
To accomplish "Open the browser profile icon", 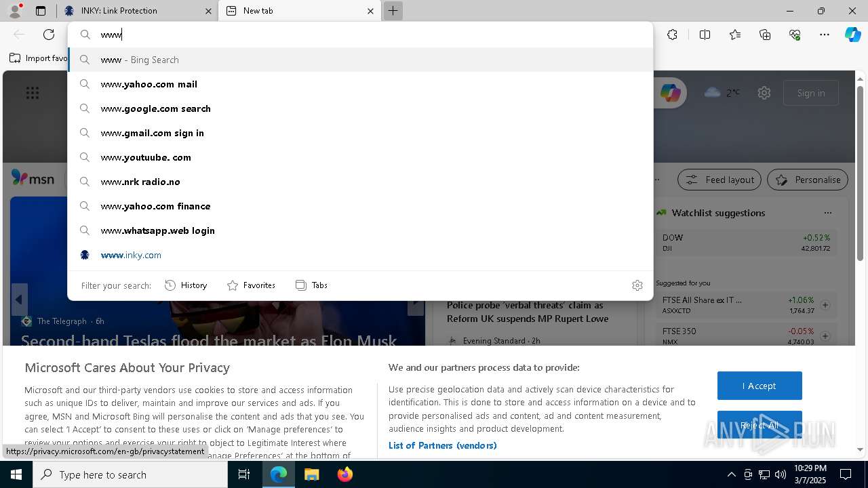I will point(14,11).
